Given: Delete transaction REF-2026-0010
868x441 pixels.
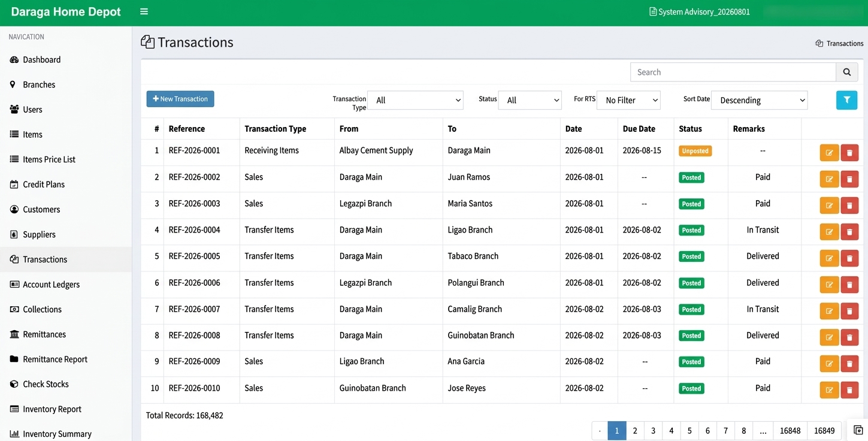Looking at the screenshot, I should click(x=849, y=390).
